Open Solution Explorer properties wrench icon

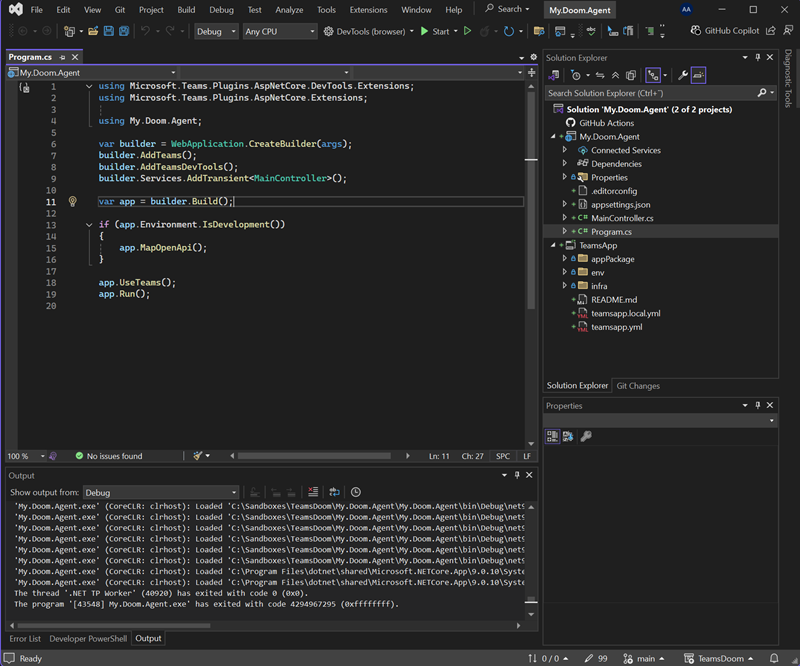pos(682,75)
